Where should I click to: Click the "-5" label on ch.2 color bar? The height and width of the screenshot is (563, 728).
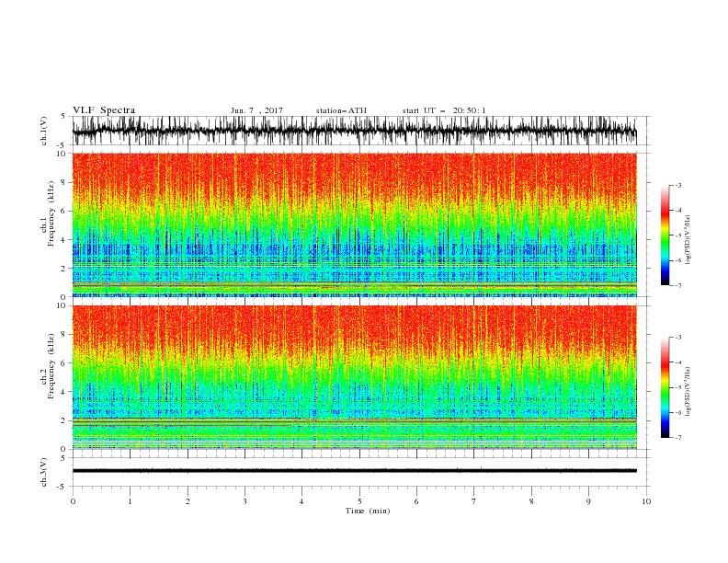(x=678, y=387)
